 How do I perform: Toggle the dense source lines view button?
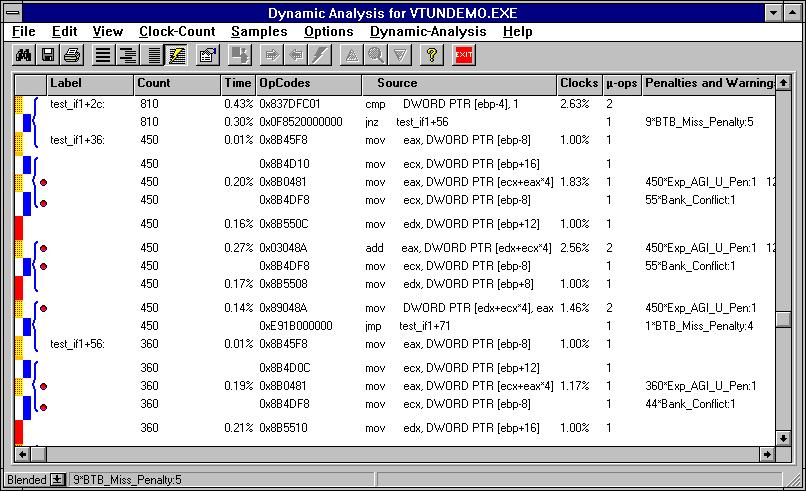point(152,55)
